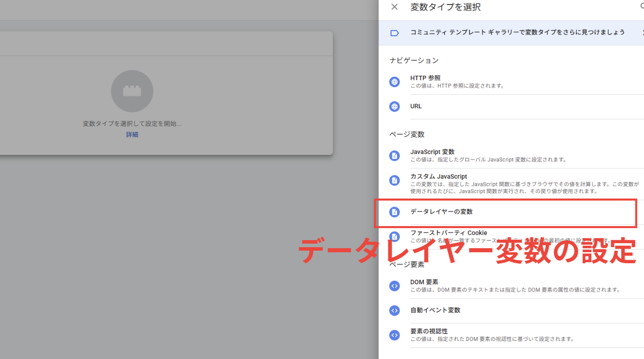Click the document icon beside ファーストパーティ Cookie

click(x=395, y=236)
